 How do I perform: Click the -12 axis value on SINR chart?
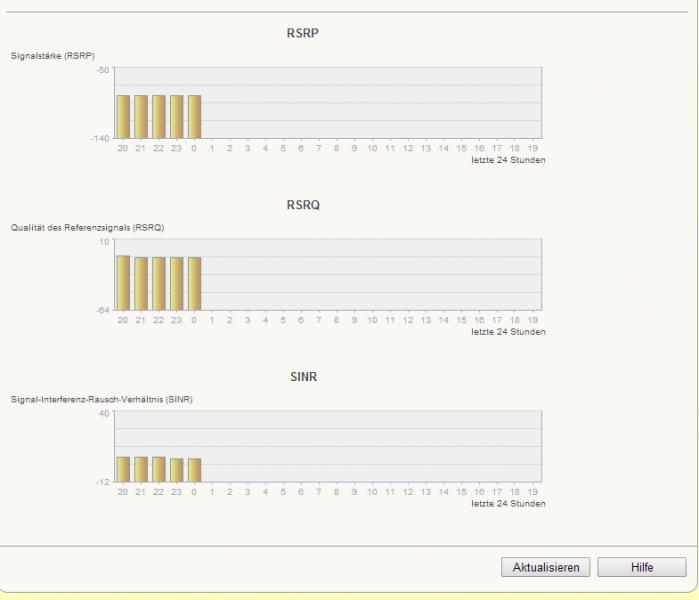click(103, 482)
